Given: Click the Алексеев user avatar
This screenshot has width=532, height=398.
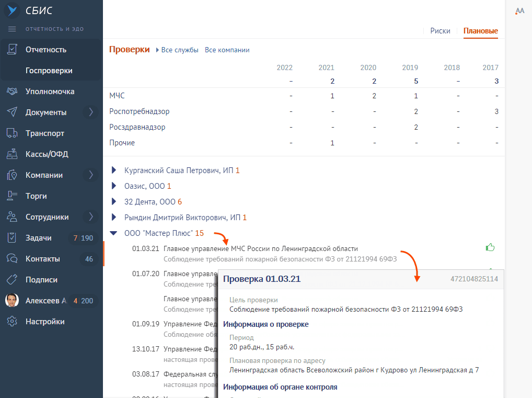Looking at the screenshot, I should (x=12, y=301).
